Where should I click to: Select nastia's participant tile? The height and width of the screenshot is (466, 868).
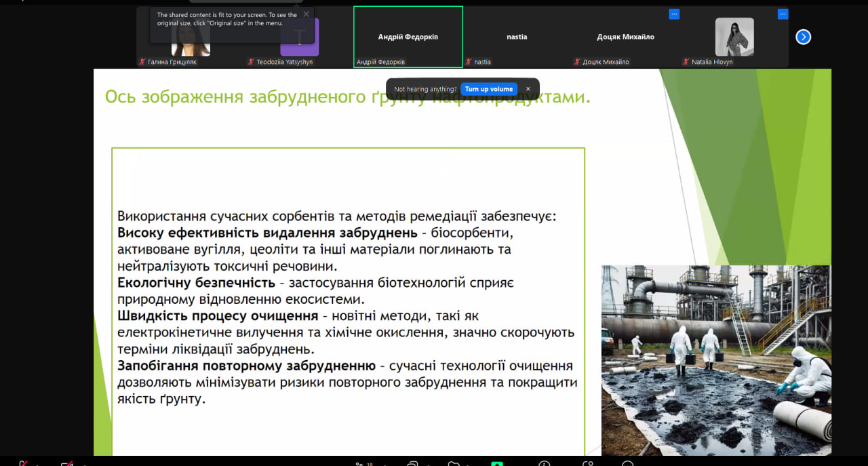517,37
